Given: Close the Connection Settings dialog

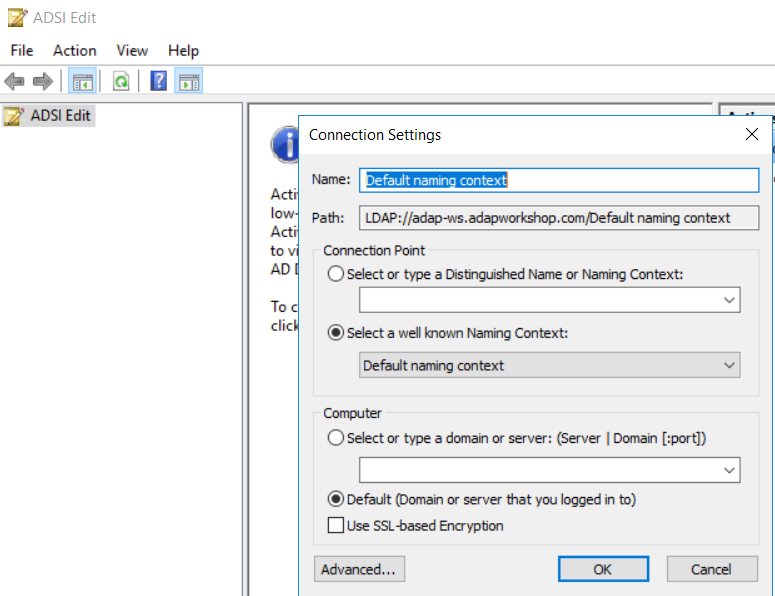Looking at the screenshot, I should click(x=752, y=134).
